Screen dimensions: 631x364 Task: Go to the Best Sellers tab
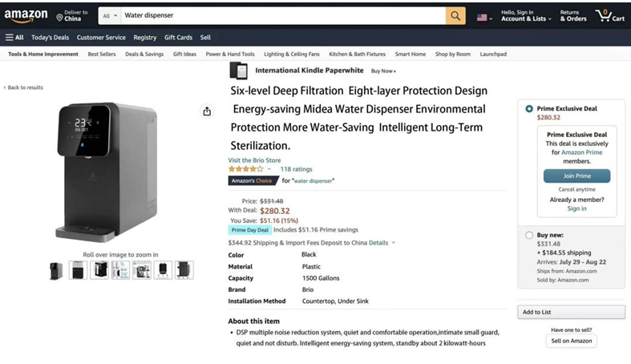[x=102, y=55]
